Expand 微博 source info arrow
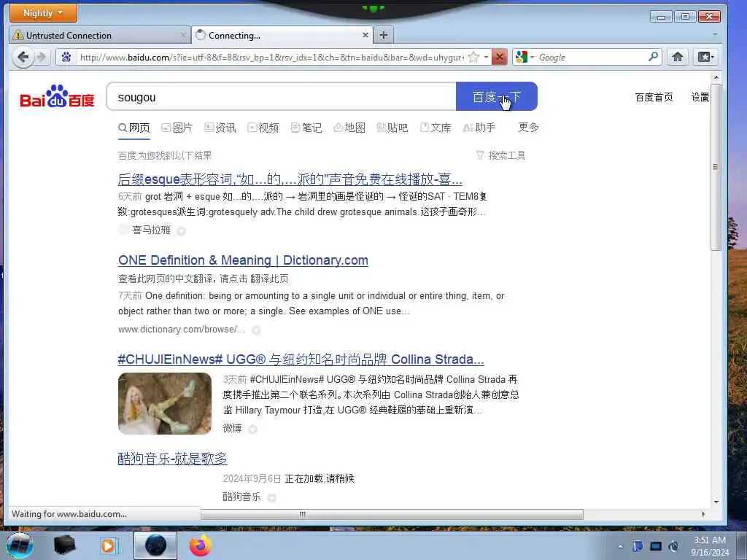This screenshot has width=747, height=560. click(252, 429)
